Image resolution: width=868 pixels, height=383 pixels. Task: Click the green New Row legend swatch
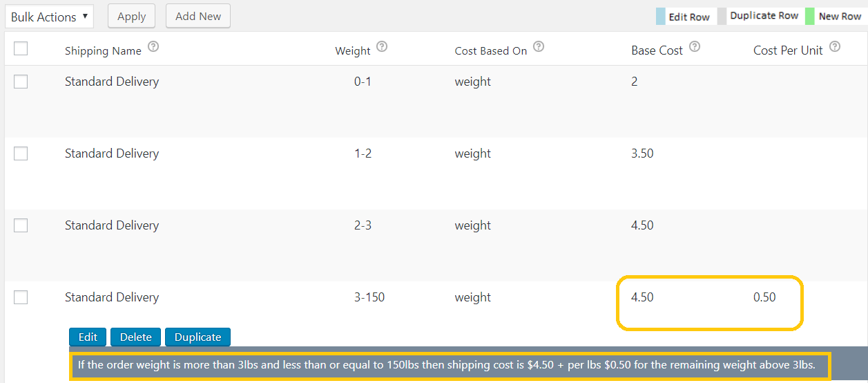click(x=810, y=17)
